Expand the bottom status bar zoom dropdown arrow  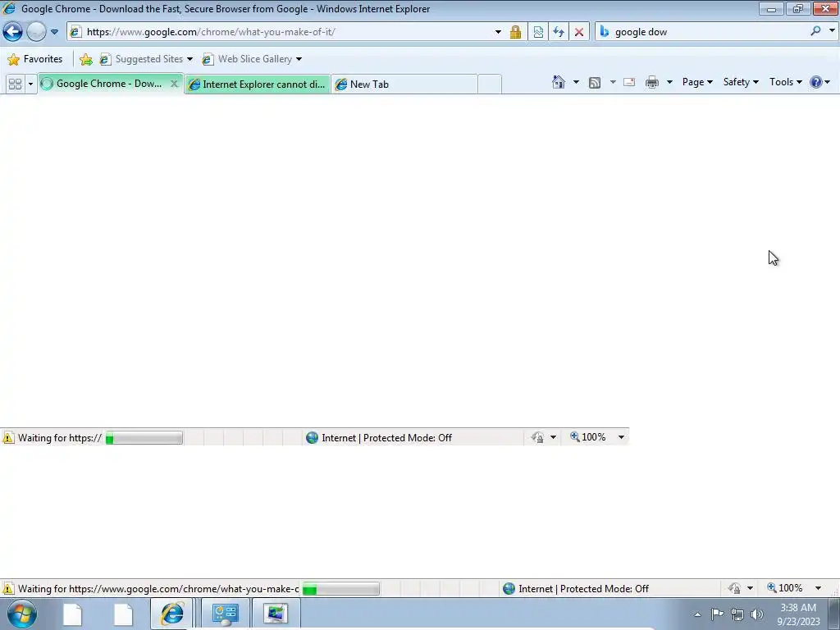coord(818,588)
